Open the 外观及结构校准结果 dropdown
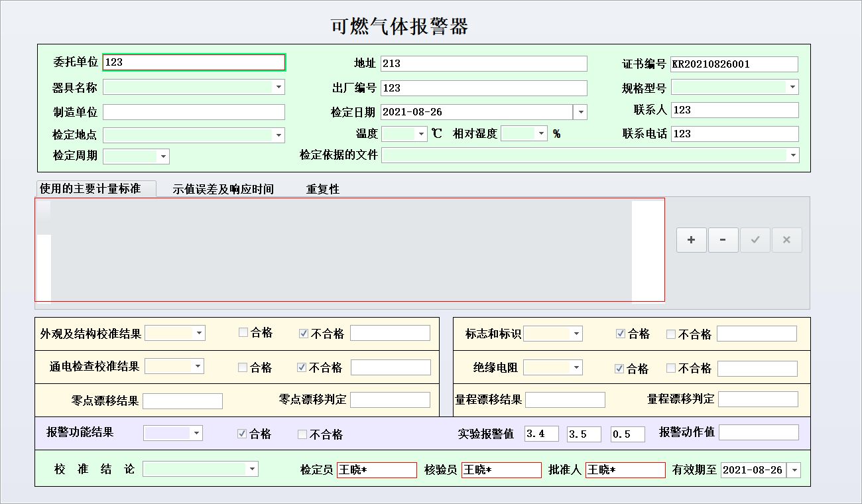The image size is (862, 504). point(199,333)
